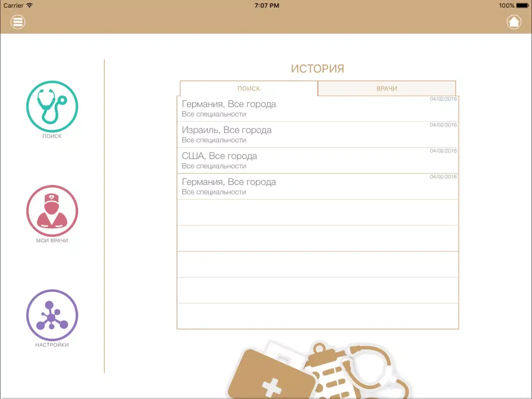Click the НАСТРОЙКИ label in the sidebar
532x399 pixels.
[52, 345]
